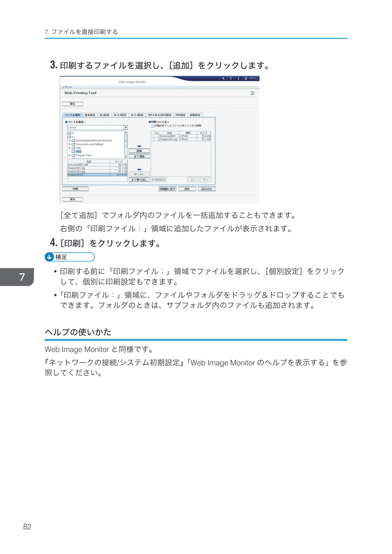Open the circled help icon beside Web Printing Tool
The height and width of the screenshot is (554, 392).
[252, 93]
